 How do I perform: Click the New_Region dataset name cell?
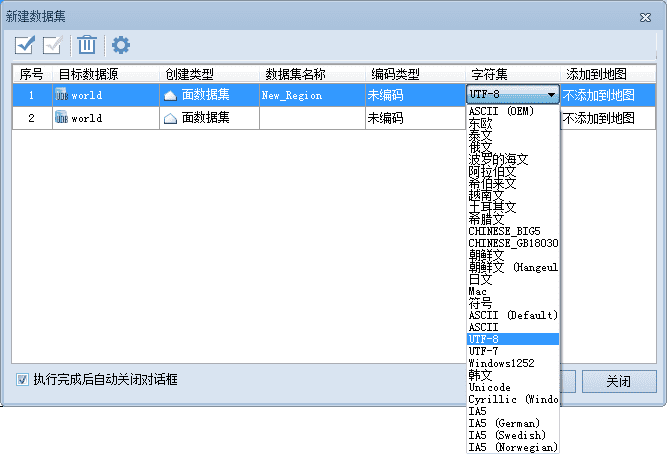tap(312, 95)
